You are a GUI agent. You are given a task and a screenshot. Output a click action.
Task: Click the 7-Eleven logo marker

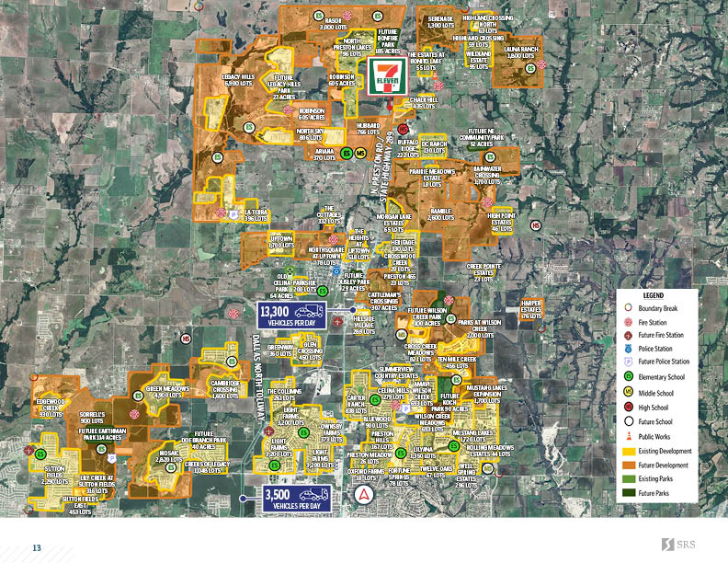387,76
